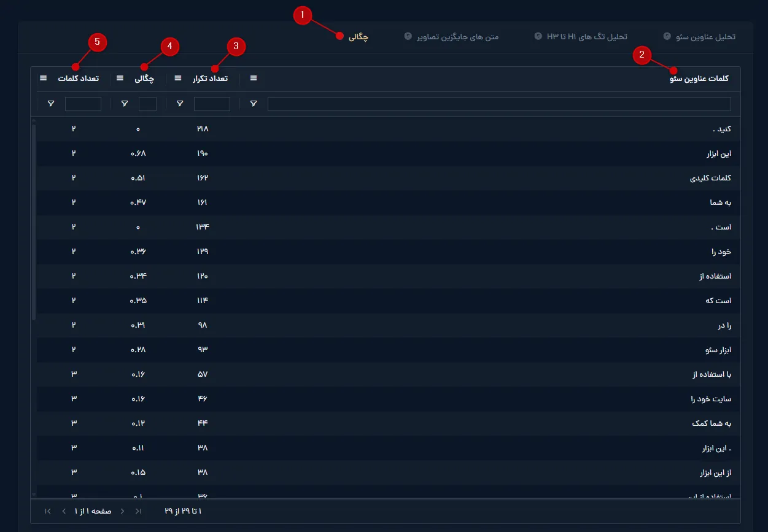The height and width of the screenshot is (532, 768).
Task: Focus the کلمات عناوین سئو filter text box
Action: click(x=499, y=104)
